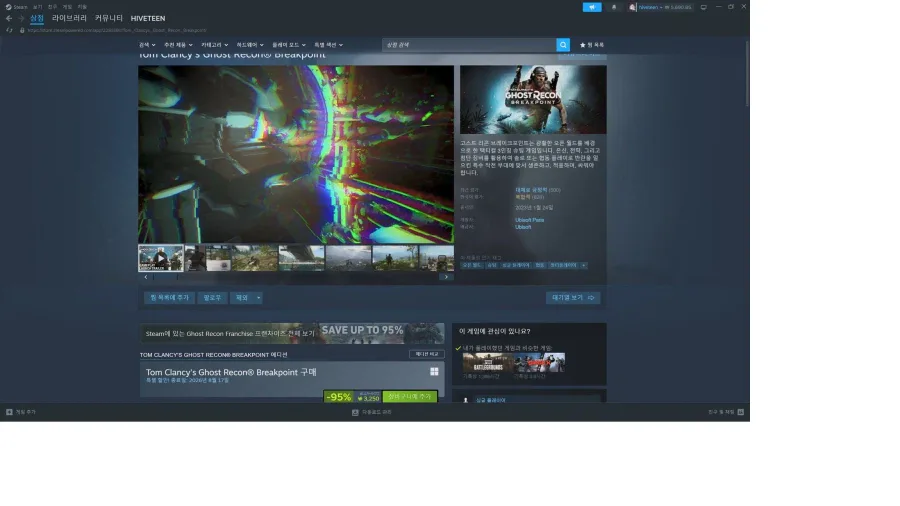Click the store search input field
900x506 pixels.
(469, 45)
